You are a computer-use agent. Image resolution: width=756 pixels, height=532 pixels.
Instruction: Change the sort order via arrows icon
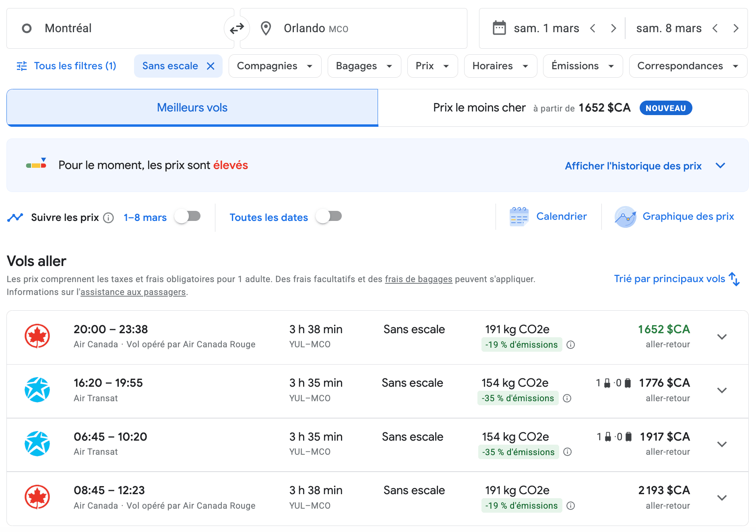[x=734, y=279]
